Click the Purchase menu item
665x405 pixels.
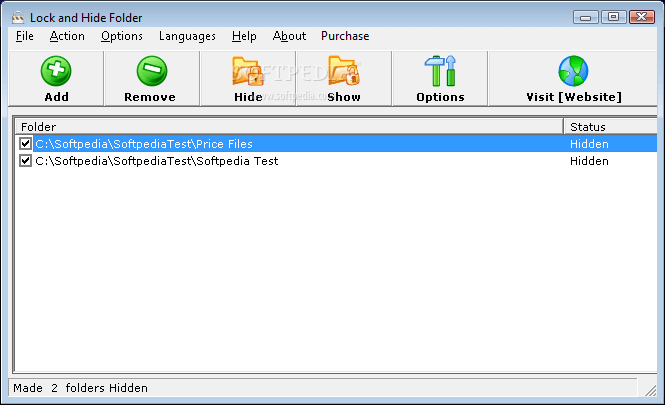(x=345, y=36)
